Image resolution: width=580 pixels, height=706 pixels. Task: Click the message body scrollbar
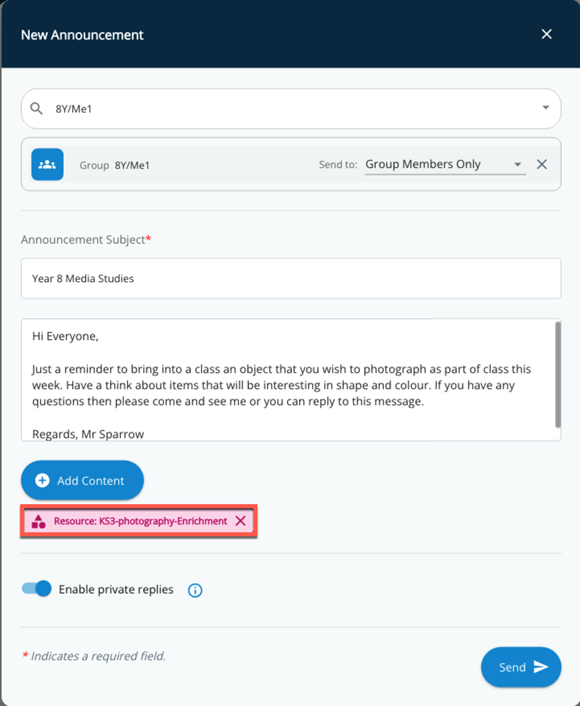tap(558, 375)
